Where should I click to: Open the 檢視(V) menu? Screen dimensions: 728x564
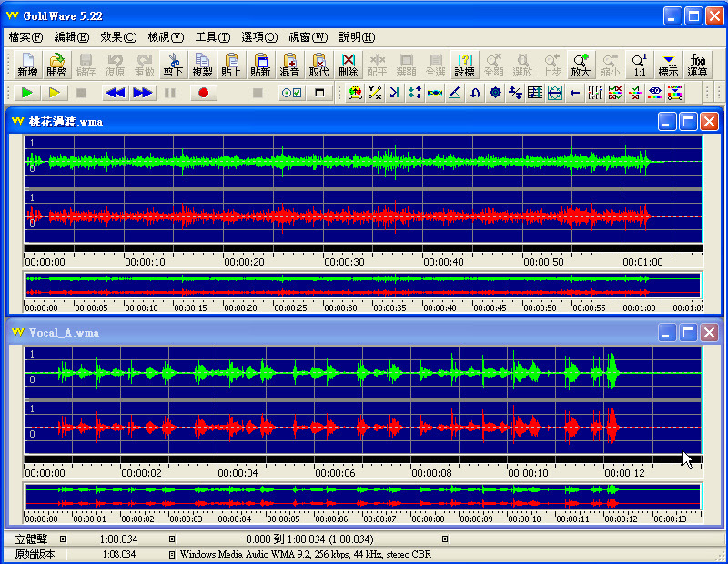tap(166, 37)
